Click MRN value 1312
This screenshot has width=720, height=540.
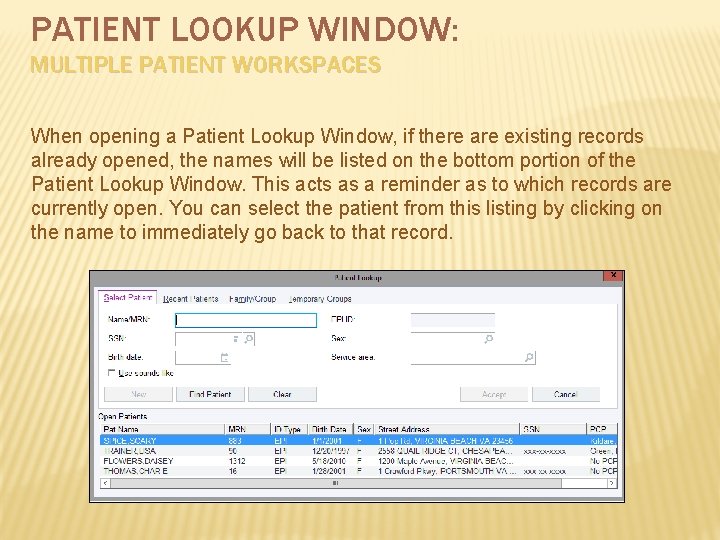tap(236, 461)
